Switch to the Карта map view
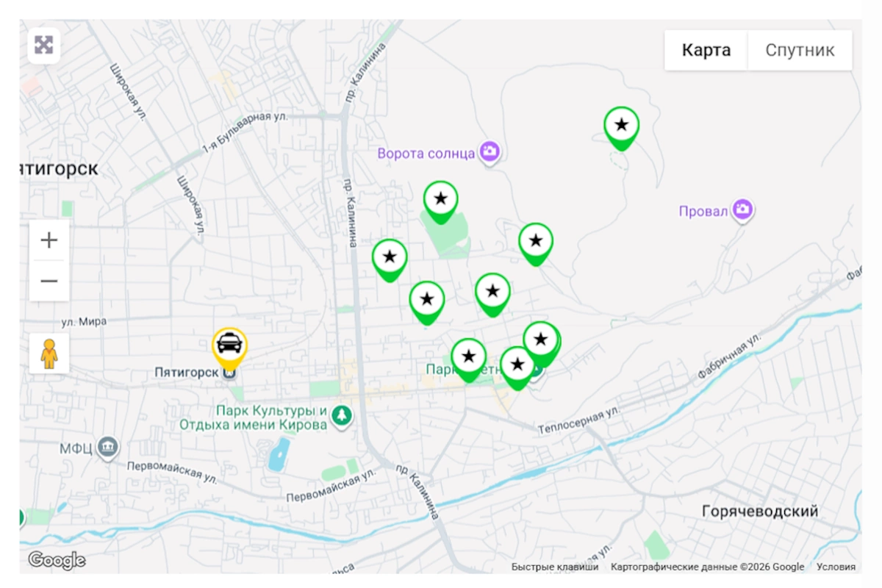882x588 pixels. [706, 50]
